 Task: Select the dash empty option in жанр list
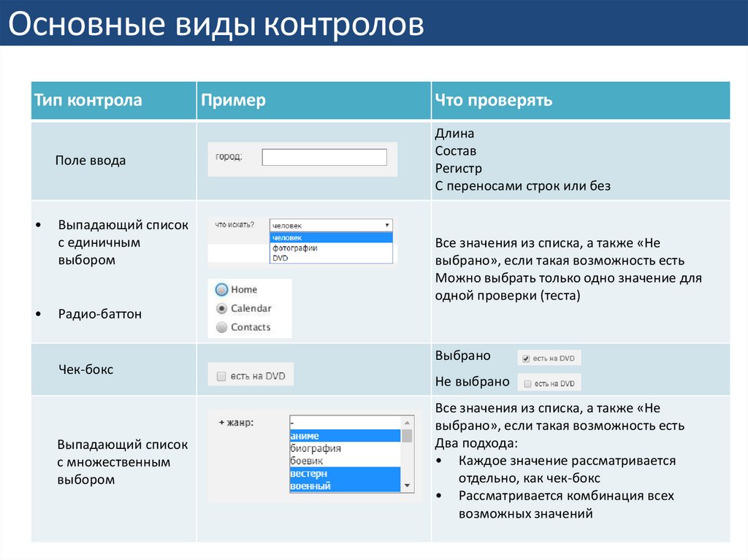346,423
